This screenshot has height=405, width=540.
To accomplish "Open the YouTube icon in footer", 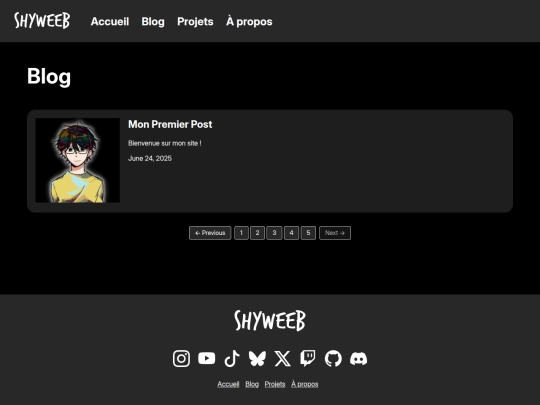I will pyautogui.click(x=207, y=358).
